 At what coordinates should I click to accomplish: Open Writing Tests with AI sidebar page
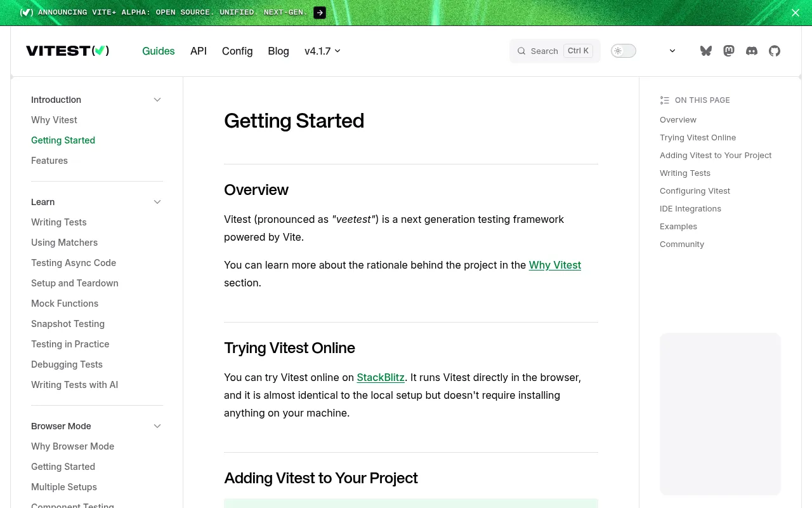[x=74, y=385]
